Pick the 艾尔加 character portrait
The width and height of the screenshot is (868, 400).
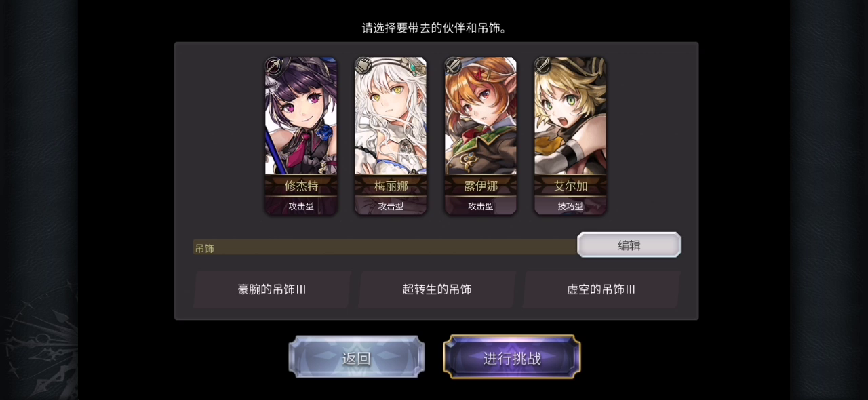click(x=570, y=116)
